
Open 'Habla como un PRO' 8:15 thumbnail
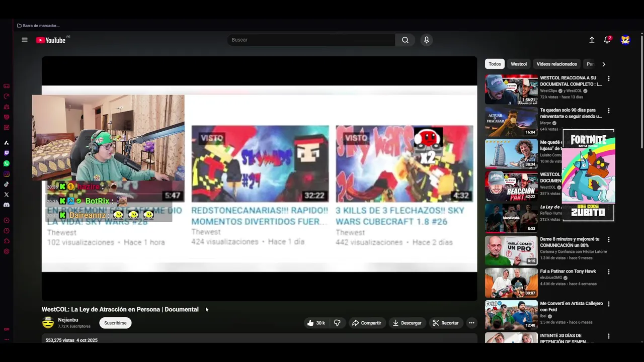[511, 250]
